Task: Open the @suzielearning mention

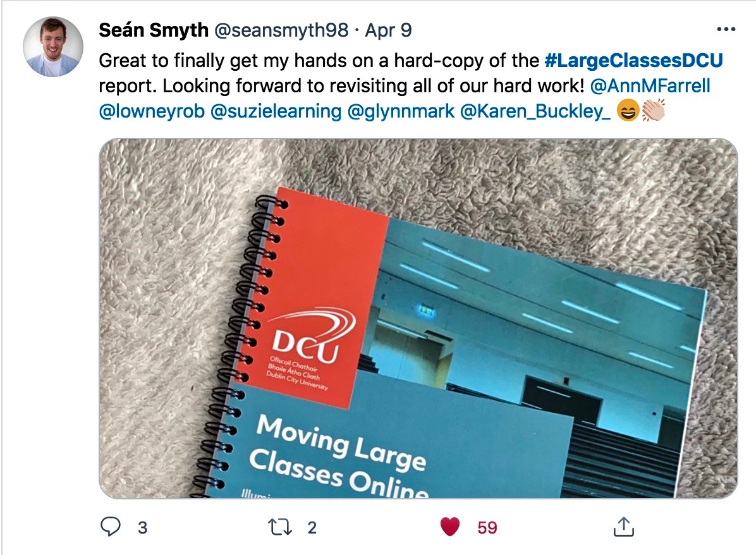Action: [x=276, y=111]
